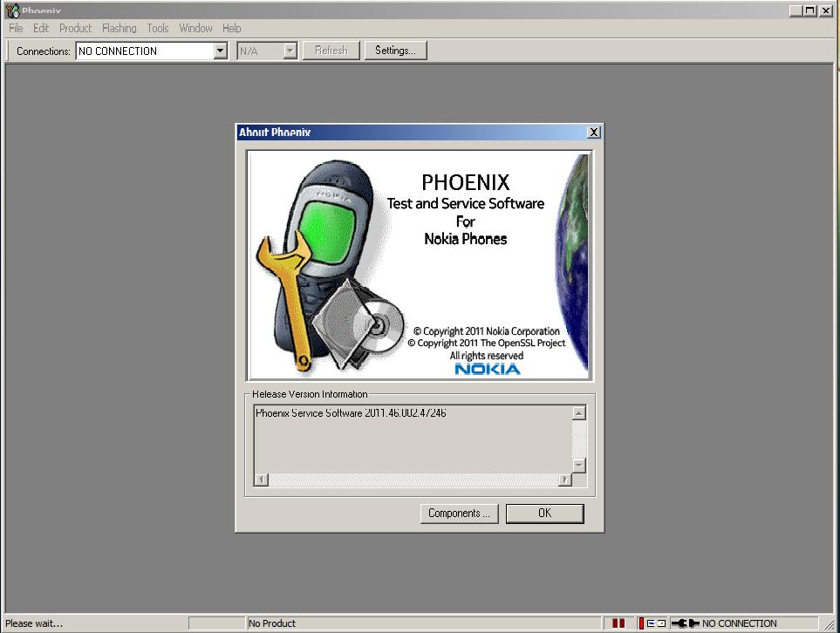Click the left arrow of the horizontal scrollbar
This screenshot has height=633, width=840.
click(x=261, y=480)
